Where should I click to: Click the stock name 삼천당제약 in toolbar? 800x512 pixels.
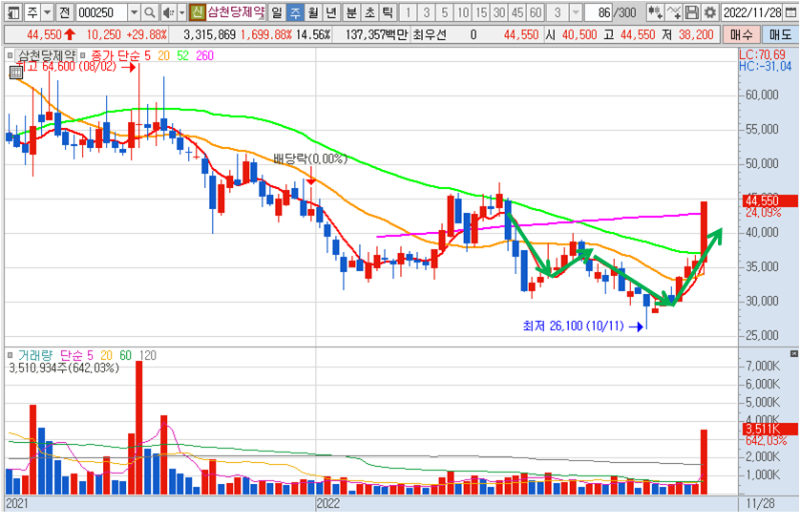pos(236,12)
